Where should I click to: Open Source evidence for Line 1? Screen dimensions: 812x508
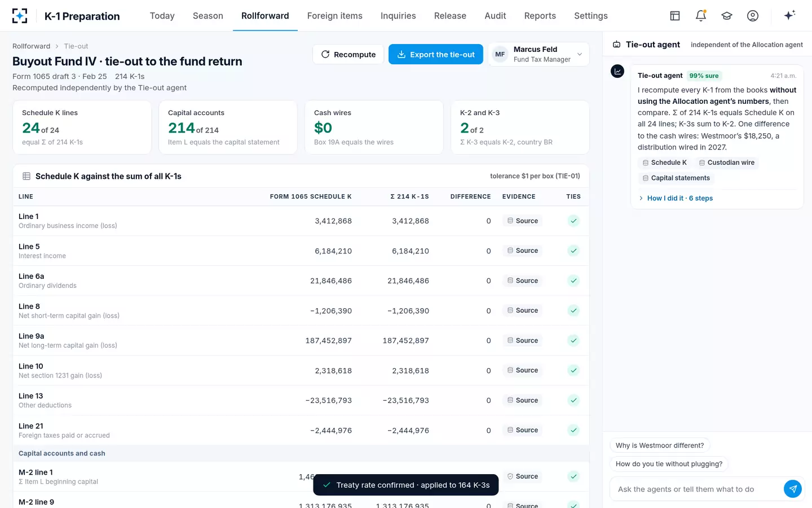522,221
